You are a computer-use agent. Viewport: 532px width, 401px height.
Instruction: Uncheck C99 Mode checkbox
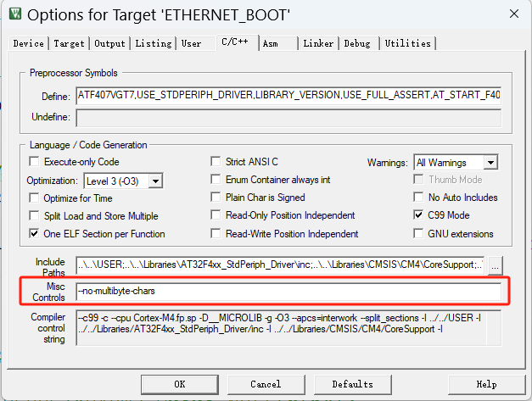click(x=418, y=214)
